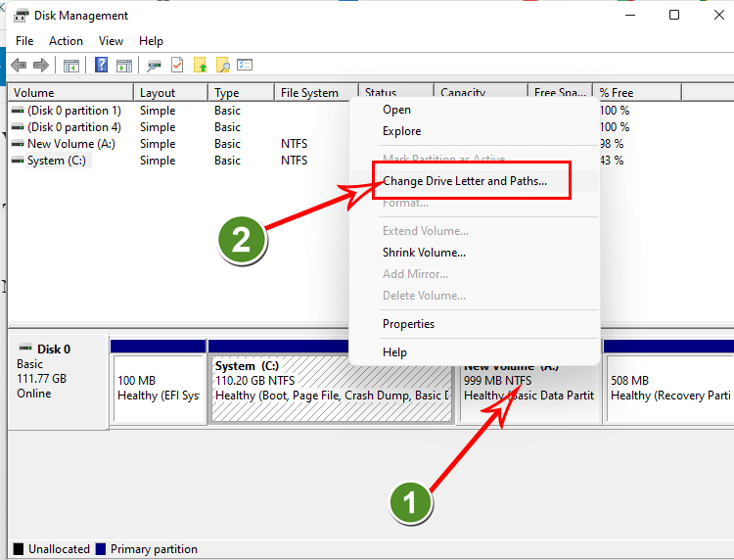This screenshot has height=560, width=734.
Task: Sort by the Layout column header
Action: 171,93
